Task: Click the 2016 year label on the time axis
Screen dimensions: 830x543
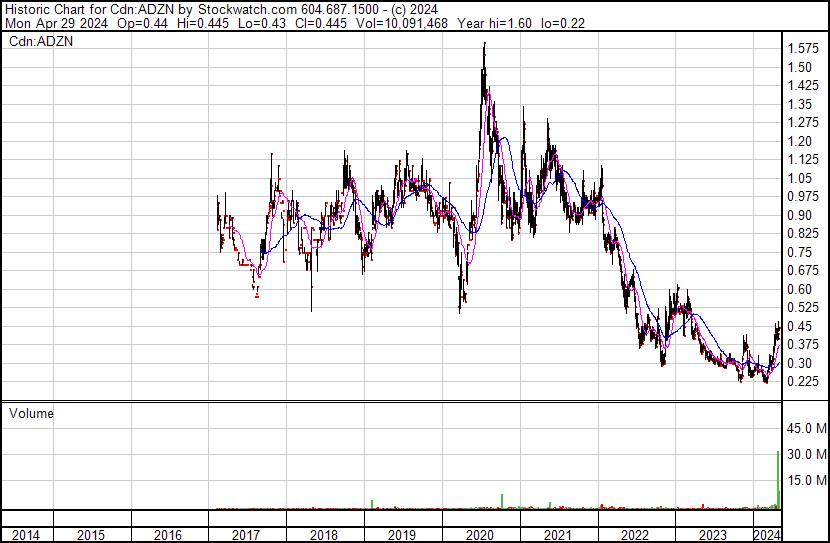Action: point(168,535)
